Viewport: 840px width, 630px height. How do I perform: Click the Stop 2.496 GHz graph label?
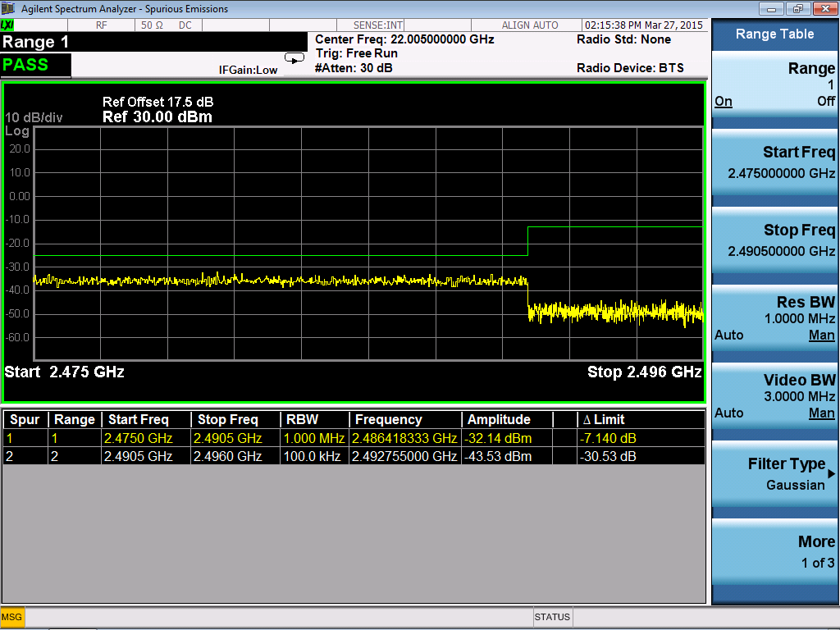click(645, 372)
